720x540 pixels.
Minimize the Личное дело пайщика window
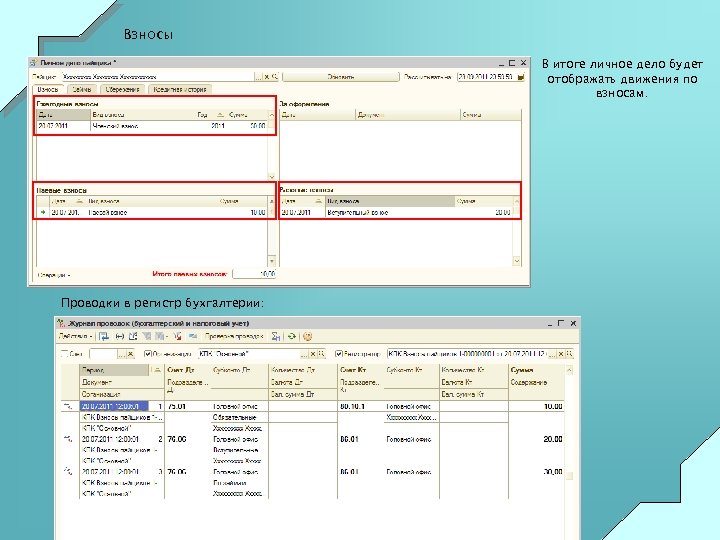pos(501,63)
